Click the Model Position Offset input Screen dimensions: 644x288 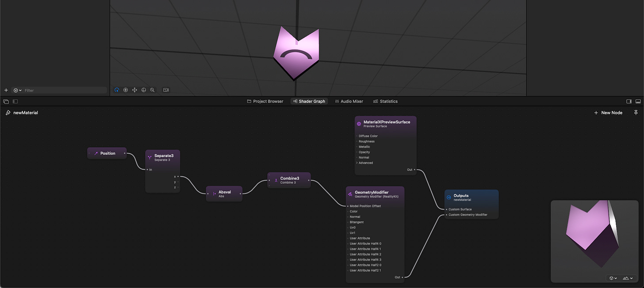pyautogui.click(x=364, y=206)
